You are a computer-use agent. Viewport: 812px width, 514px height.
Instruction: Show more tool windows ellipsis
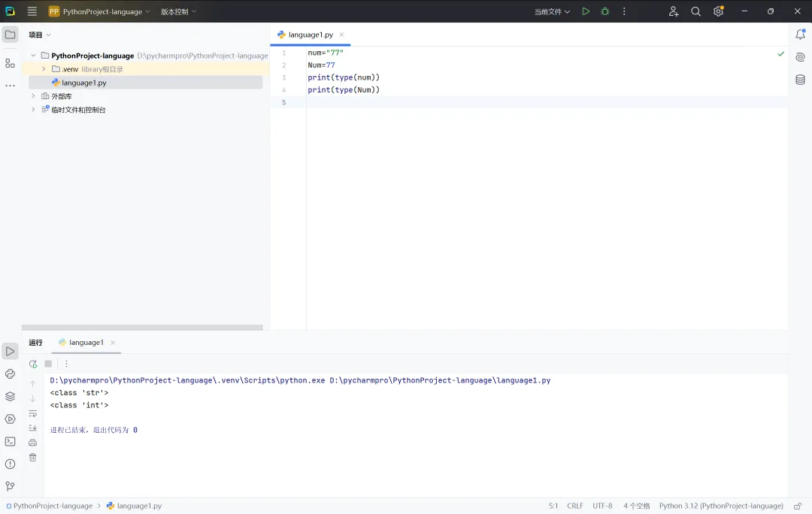tap(10, 86)
